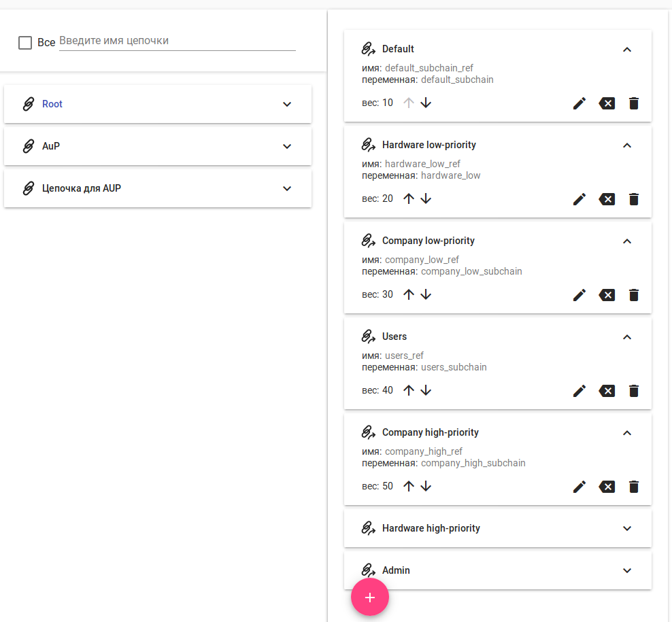
Task: Click the pink add floating button
Action: [x=370, y=597]
